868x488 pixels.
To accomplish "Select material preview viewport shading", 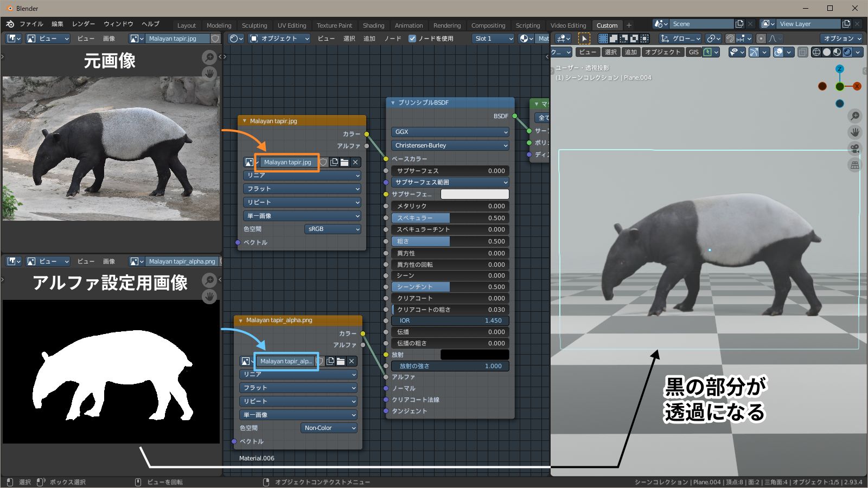I will (837, 52).
